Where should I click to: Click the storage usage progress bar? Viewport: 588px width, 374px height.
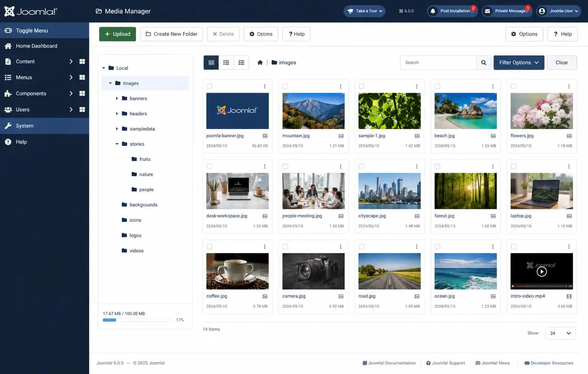tap(137, 320)
